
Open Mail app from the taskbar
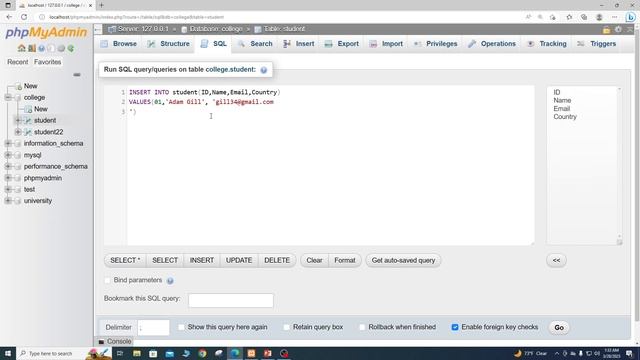(x=170, y=353)
